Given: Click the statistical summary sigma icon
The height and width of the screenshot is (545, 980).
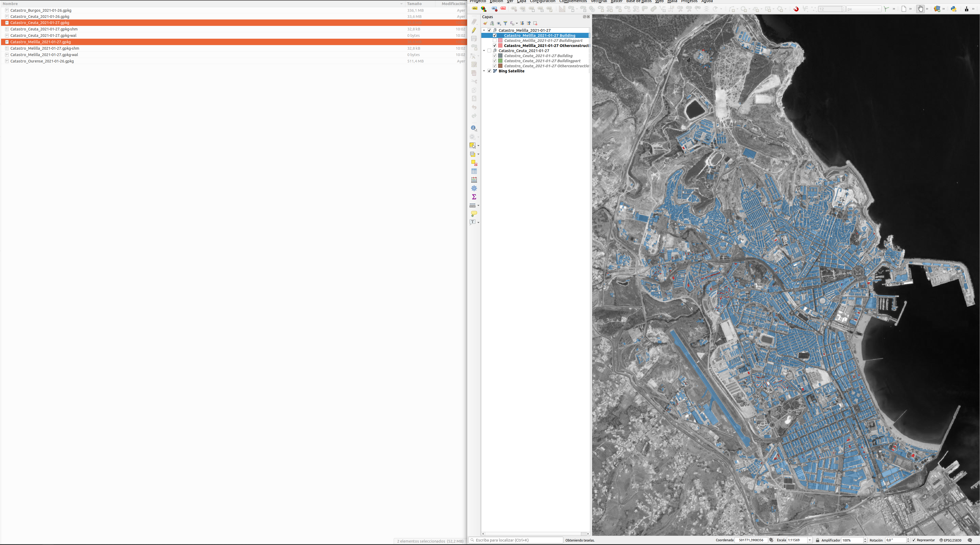Looking at the screenshot, I should 474,197.
